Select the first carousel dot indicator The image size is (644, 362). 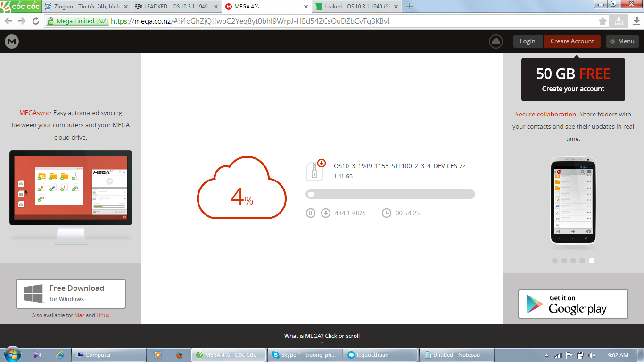555,261
